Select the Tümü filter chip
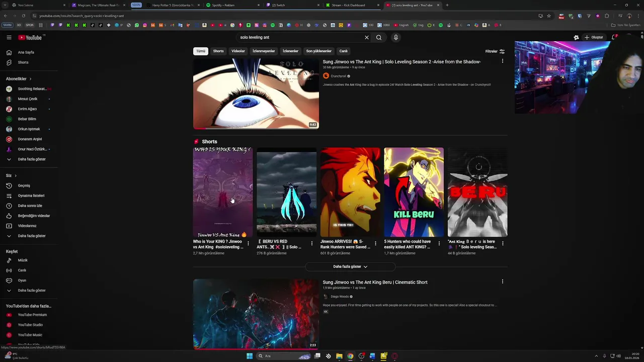This screenshot has height=362, width=644. pos(201,51)
